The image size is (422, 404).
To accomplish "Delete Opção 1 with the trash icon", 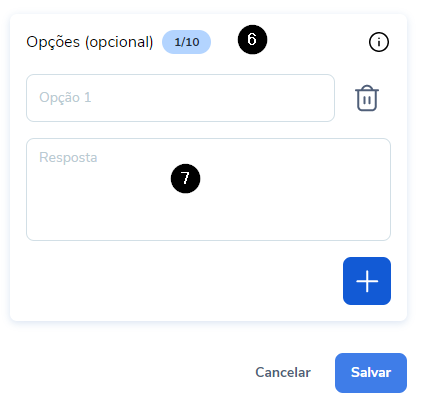I will tap(367, 98).
